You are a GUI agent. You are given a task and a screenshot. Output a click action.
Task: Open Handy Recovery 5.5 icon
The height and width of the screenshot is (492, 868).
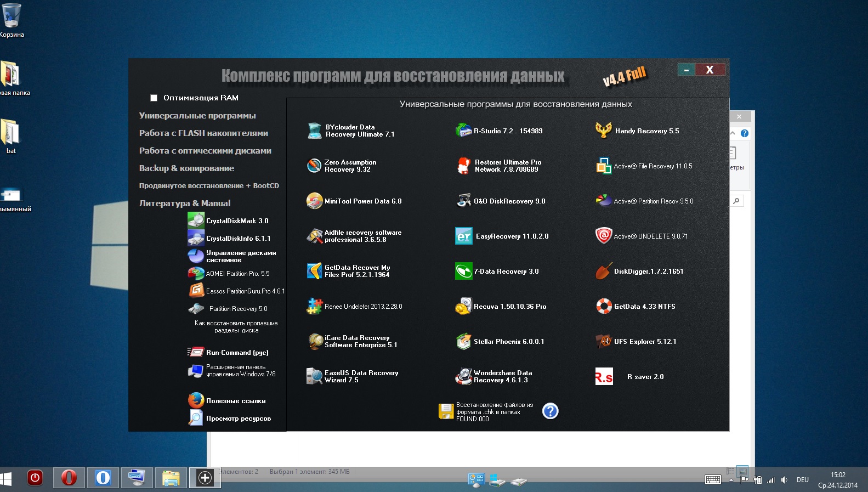coord(604,131)
